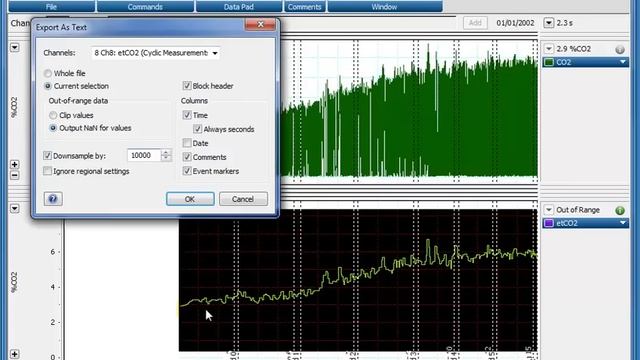The image size is (640, 360).
Task: Open the File menu
Action: pyautogui.click(x=51, y=7)
